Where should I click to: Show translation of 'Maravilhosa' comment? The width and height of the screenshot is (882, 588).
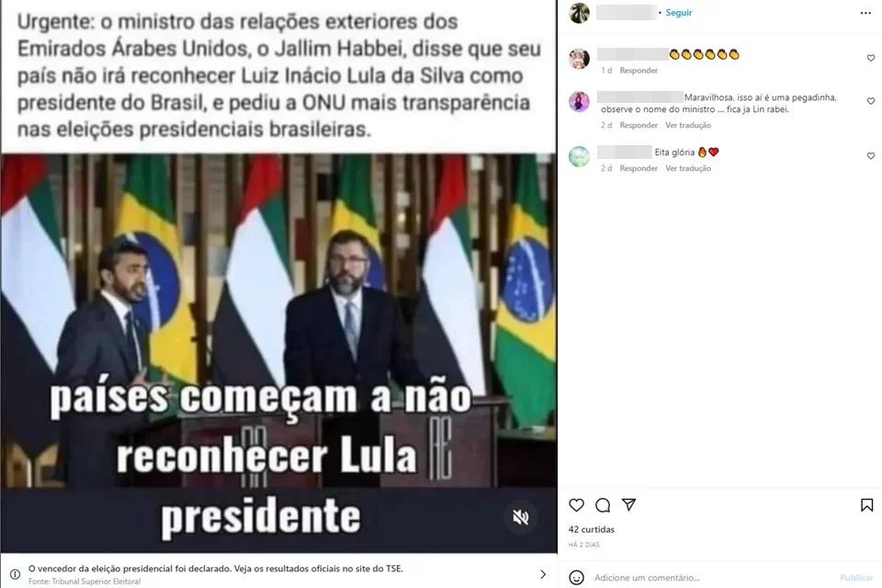pos(688,125)
